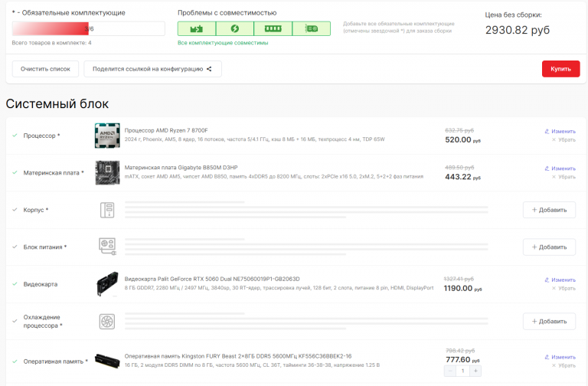Click the total price 2930.82 руб
The height and width of the screenshot is (386, 588).
tap(518, 30)
